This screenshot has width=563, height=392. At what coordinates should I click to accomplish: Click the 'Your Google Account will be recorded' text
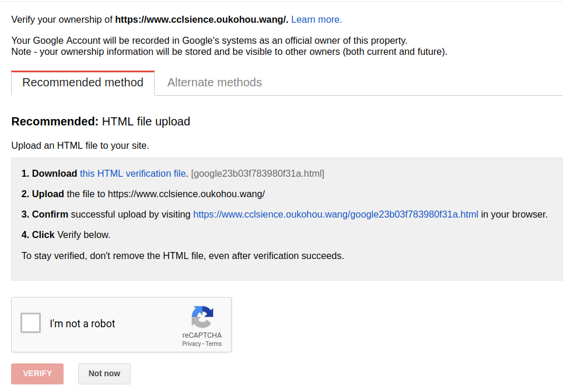(209, 40)
